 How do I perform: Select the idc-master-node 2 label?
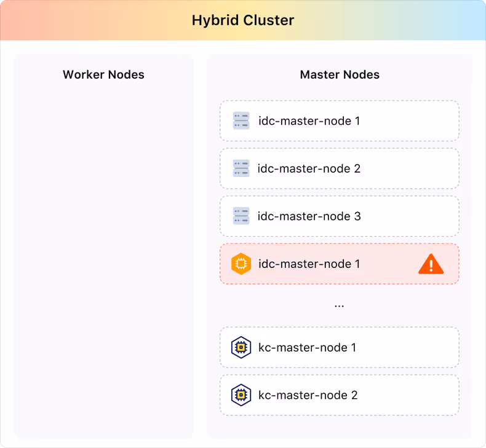[309, 168]
